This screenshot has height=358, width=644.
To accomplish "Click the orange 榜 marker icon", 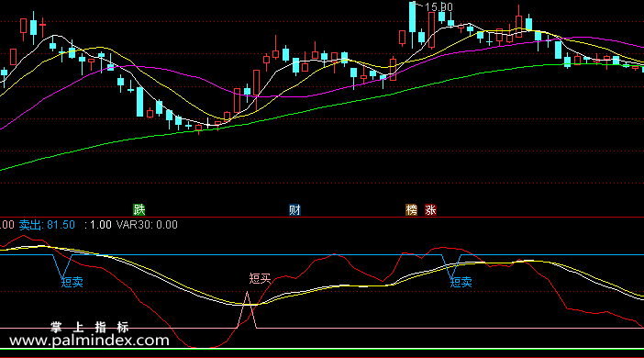I will tap(411, 210).
